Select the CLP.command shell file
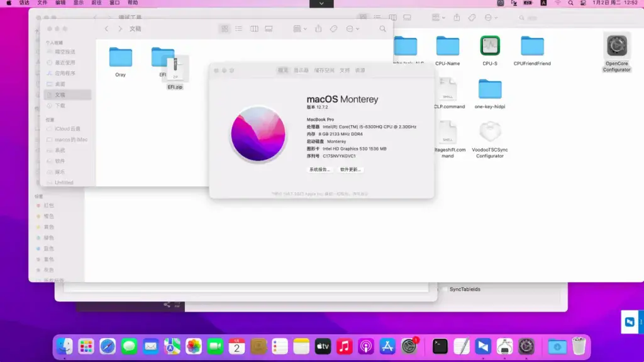This screenshot has height=362, width=644. [448, 89]
